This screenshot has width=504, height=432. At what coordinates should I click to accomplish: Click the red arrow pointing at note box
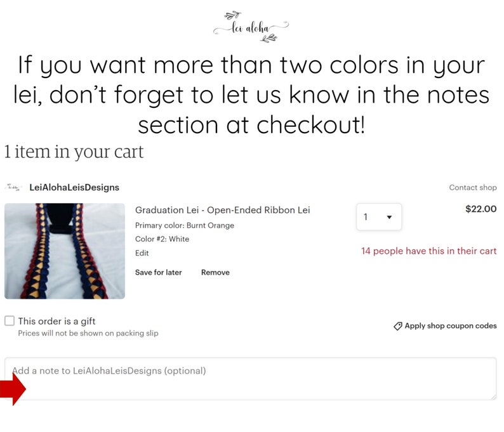pos(13,389)
